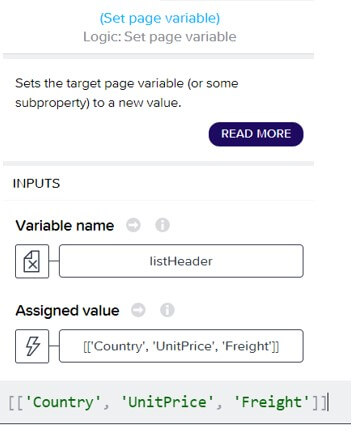Click the Variable name label
This screenshot has height=432, width=360.
[65, 226]
